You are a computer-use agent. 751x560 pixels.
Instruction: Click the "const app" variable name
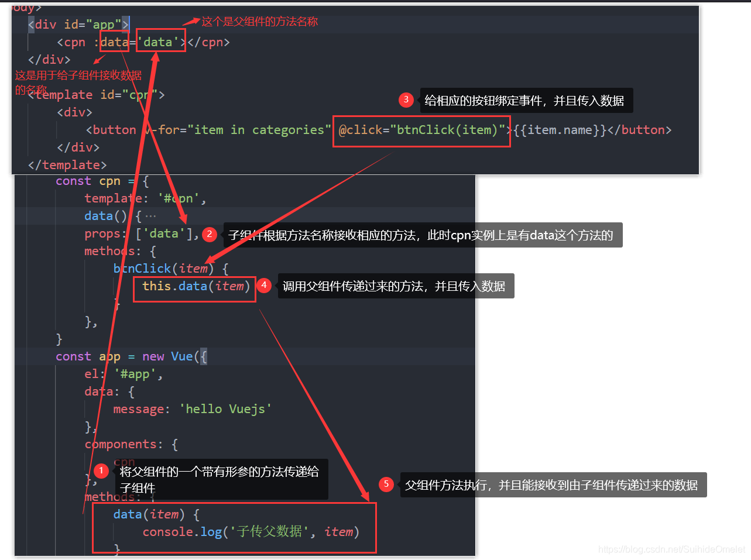pos(109,356)
